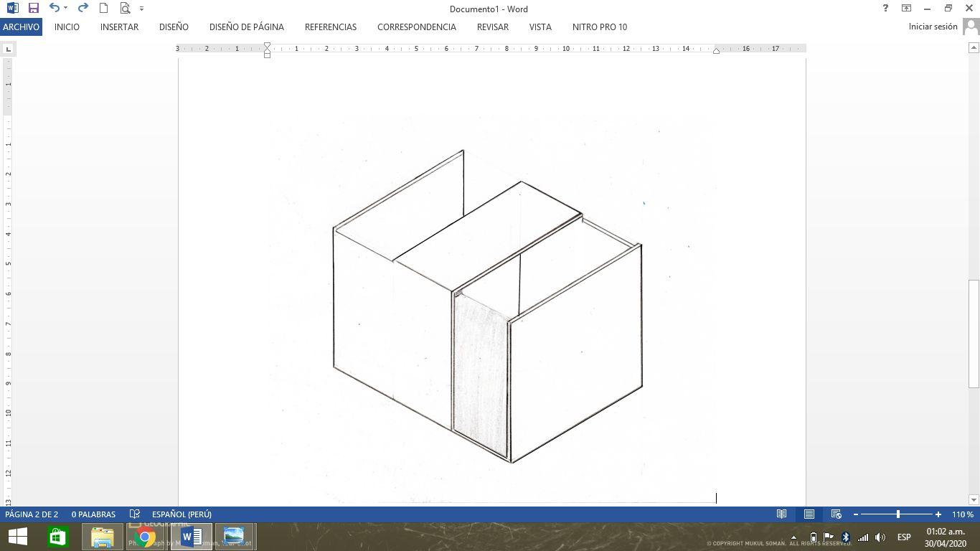Open the VISTA tab
The image size is (980, 551).
(x=540, y=27)
